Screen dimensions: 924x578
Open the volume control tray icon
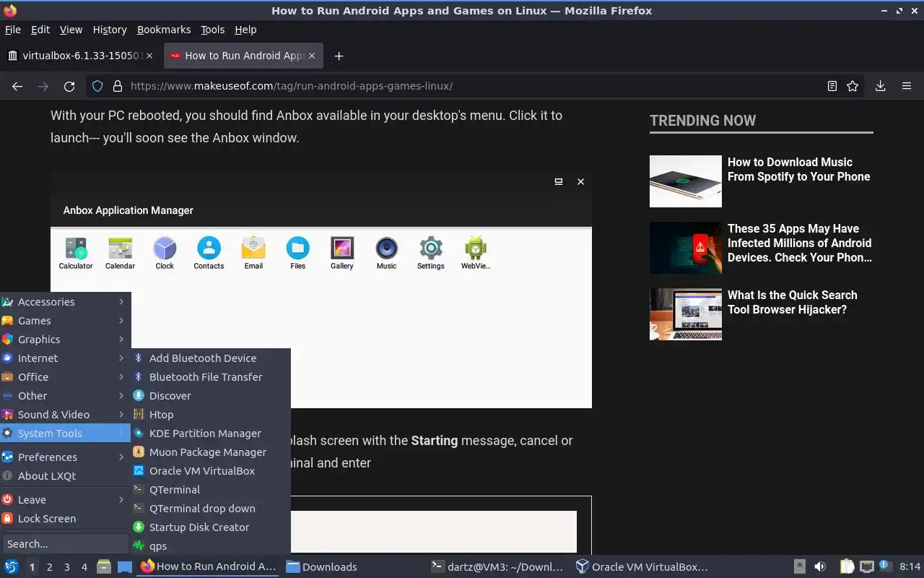point(820,567)
